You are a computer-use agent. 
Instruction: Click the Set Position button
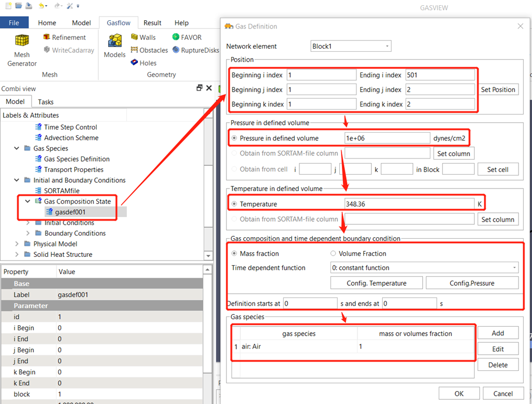coord(498,90)
